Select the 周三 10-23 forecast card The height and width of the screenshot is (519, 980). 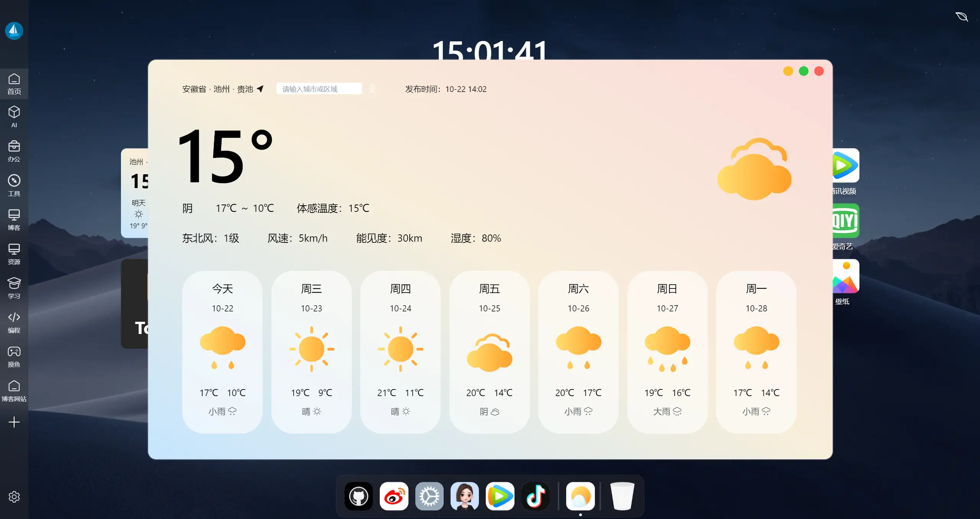[311, 352]
